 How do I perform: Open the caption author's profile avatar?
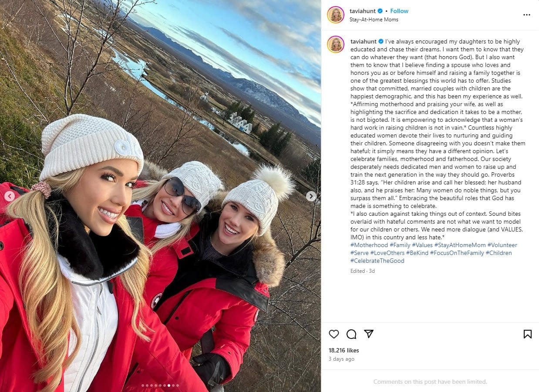[336, 44]
